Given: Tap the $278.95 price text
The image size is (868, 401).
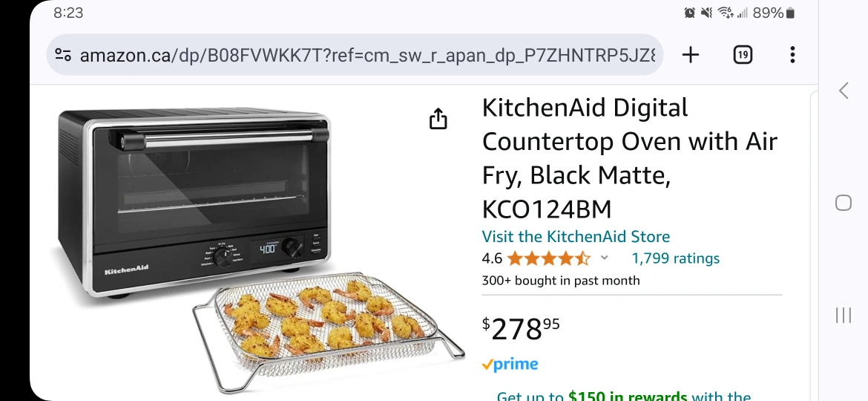Looking at the screenshot, I should [520, 329].
